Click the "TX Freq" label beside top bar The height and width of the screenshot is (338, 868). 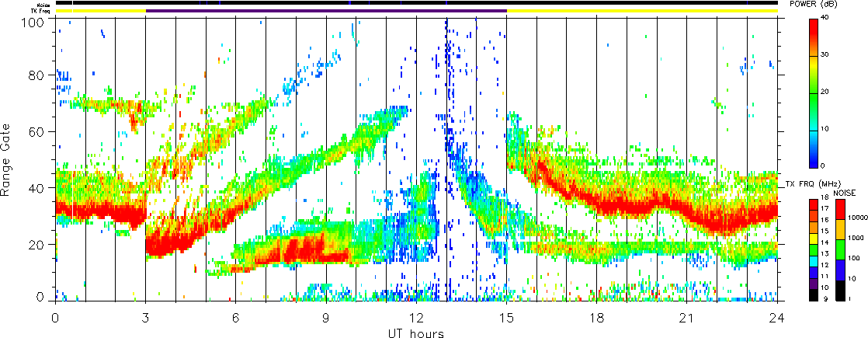pos(42,11)
